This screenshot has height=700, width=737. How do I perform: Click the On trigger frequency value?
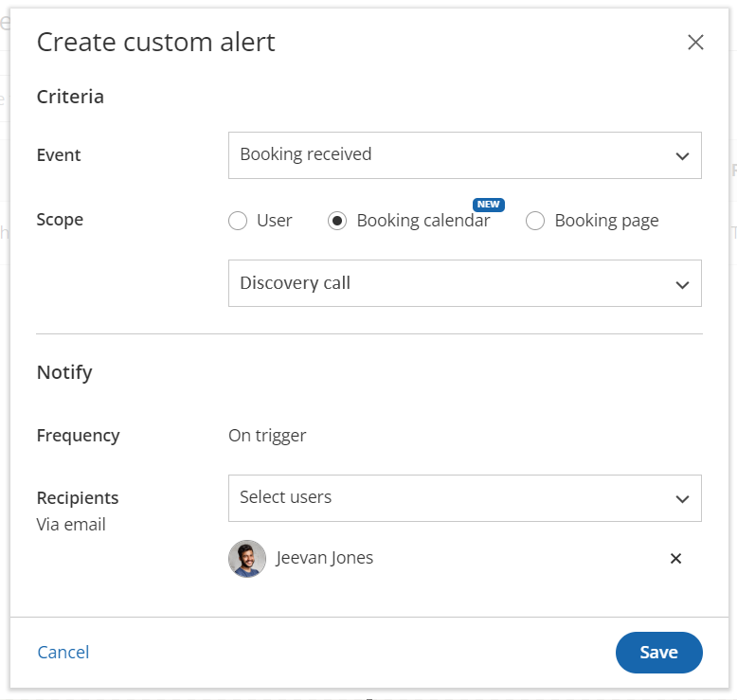267,436
